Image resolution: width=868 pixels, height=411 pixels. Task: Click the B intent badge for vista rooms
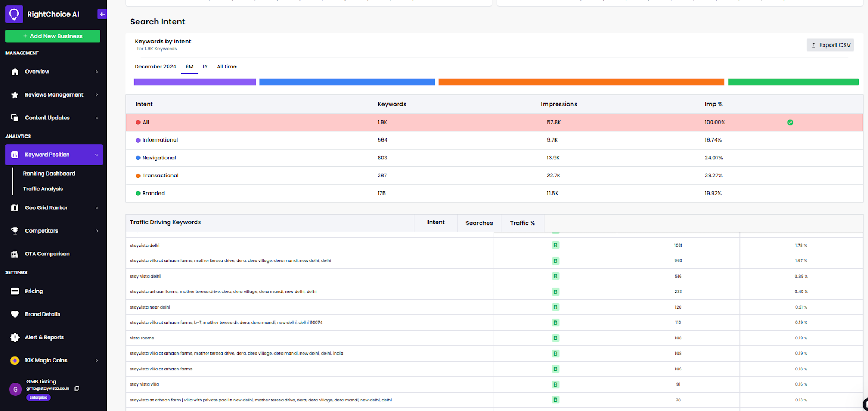click(x=556, y=338)
